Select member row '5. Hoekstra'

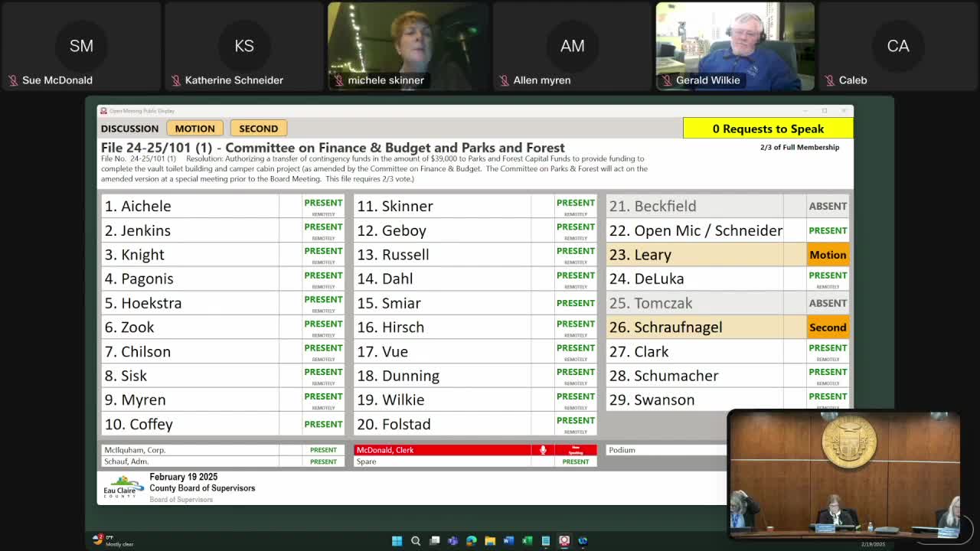pyautogui.click(x=223, y=303)
